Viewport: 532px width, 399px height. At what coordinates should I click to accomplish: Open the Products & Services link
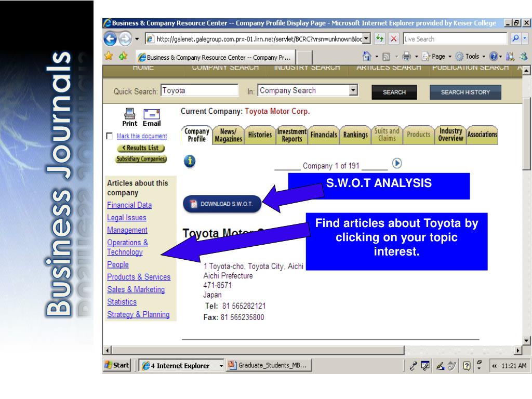139,277
